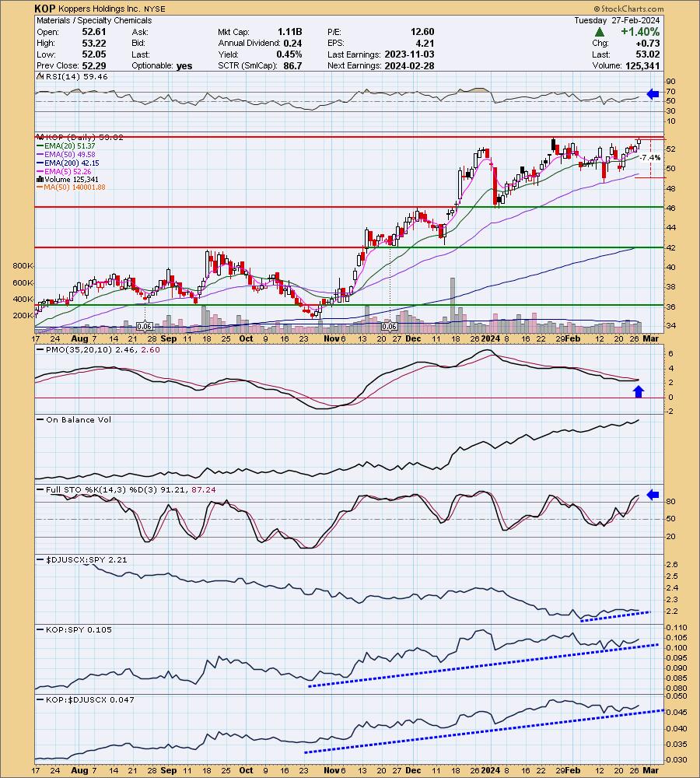Select the SCTR (SmlCap) value 86.7
Screen dimensions: 700x778
click(292, 65)
